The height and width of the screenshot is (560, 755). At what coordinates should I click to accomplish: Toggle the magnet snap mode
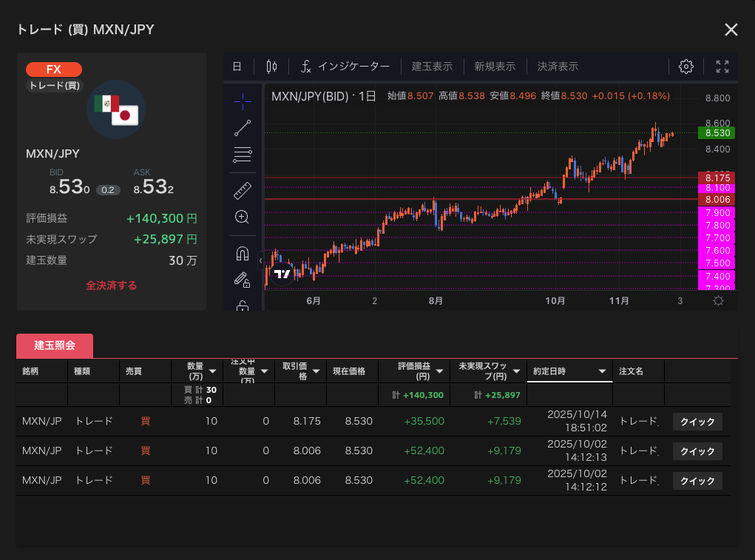click(242, 253)
